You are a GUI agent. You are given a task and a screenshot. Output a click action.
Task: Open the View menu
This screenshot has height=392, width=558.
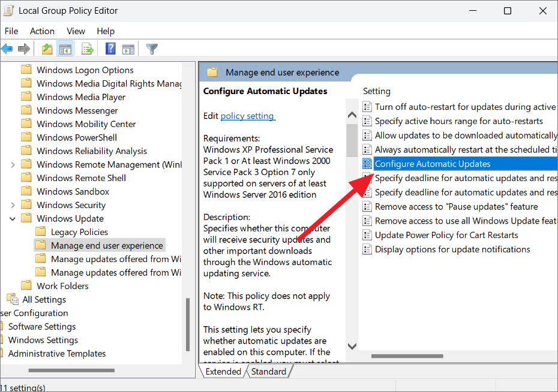(x=76, y=31)
